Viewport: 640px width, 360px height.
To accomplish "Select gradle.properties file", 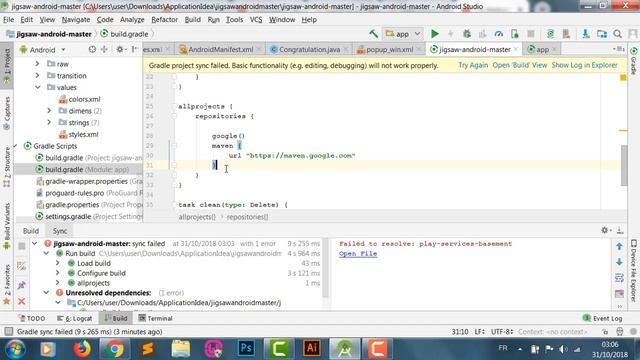I will coord(89,204).
